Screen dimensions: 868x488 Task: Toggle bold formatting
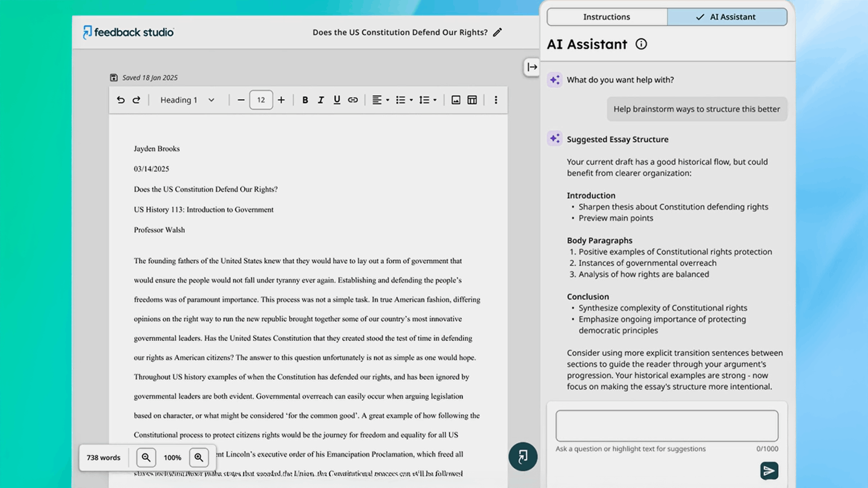pos(305,100)
